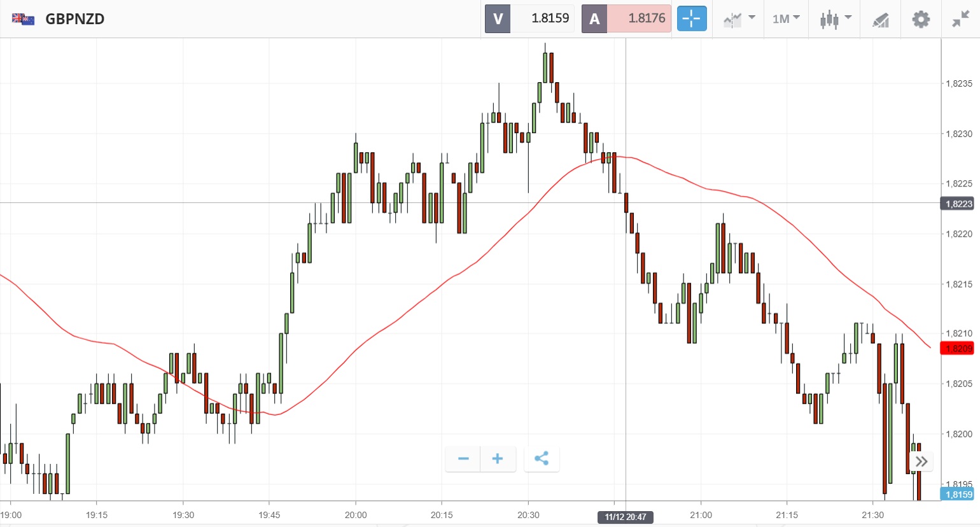Click the GBPNZD flag icon
The height and width of the screenshot is (527, 980).
click(x=24, y=19)
